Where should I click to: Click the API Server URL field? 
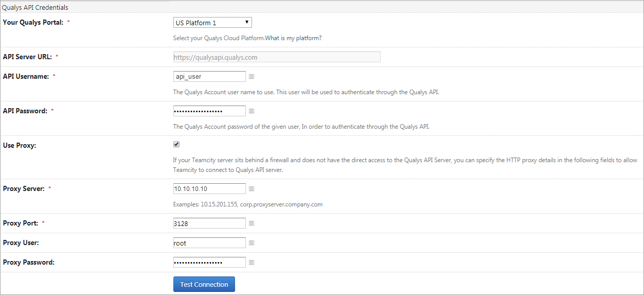(277, 57)
